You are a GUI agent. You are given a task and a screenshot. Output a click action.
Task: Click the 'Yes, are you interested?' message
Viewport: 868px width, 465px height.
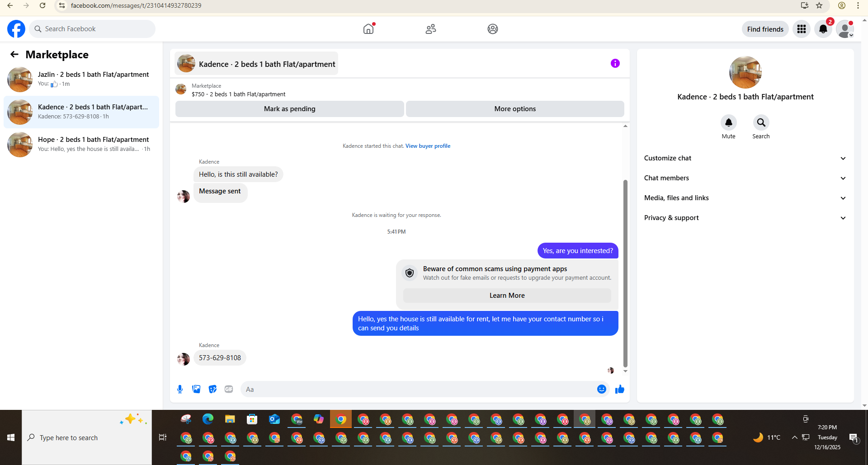(x=578, y=251)
